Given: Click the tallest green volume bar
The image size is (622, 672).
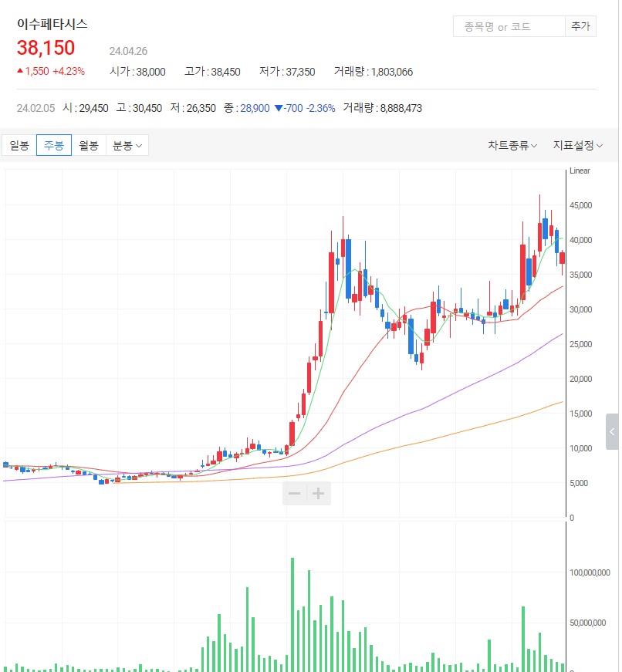Looking at the screenshot, I should tap(292, 613).
